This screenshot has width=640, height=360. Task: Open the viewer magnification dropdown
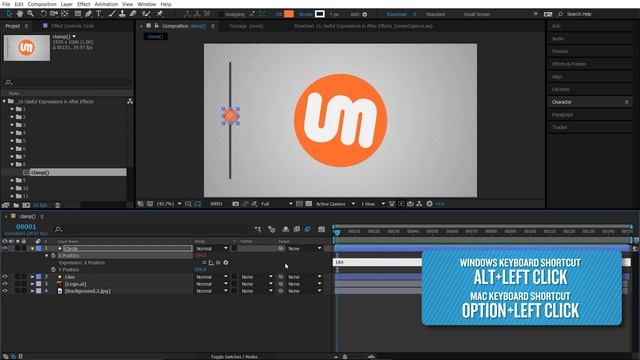pos(169,204)
